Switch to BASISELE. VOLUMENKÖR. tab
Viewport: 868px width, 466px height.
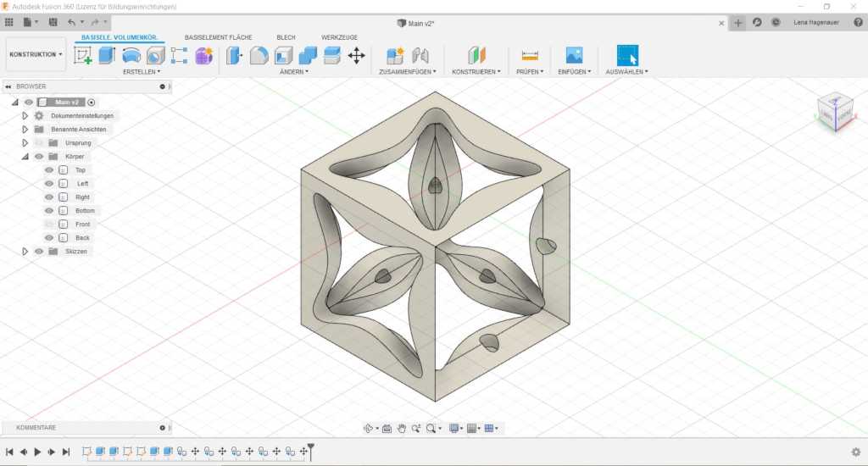click(120, 37)
